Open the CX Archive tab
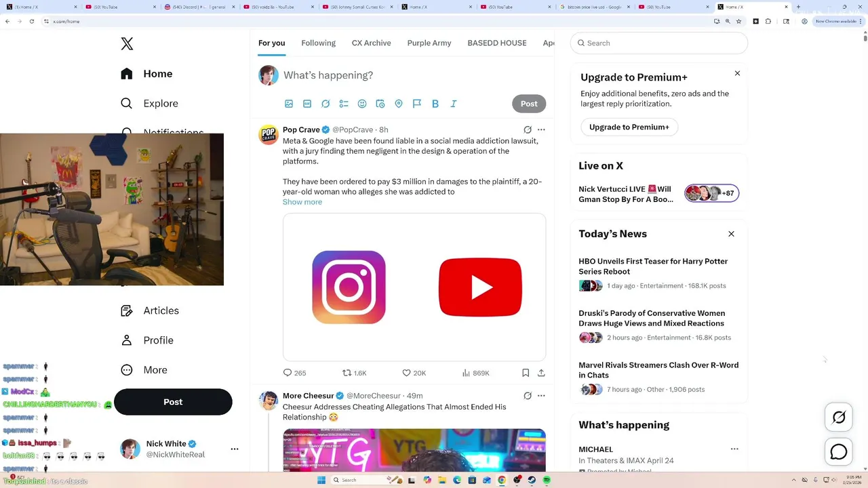The height and width of the screenshot is (488, 868). coord(371,43)
